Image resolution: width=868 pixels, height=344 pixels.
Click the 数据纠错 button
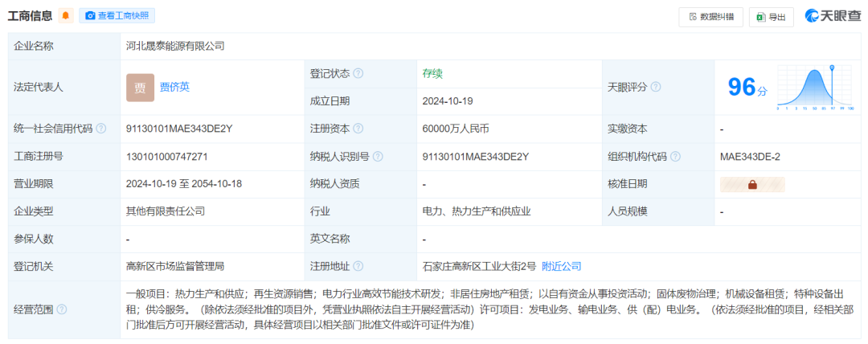click(x=710, y=17)
